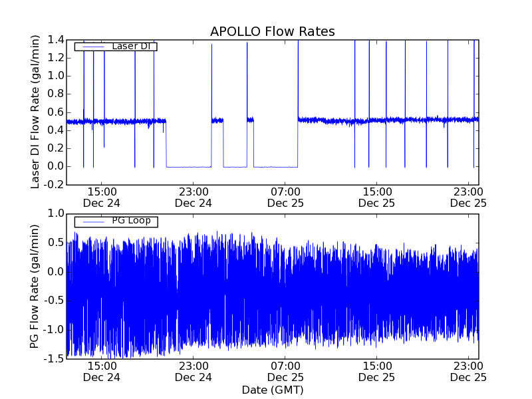Click top plot 0.6 y-axis tick label
Viewport: 532px width, 399px height.
click(x=56, y=112)
